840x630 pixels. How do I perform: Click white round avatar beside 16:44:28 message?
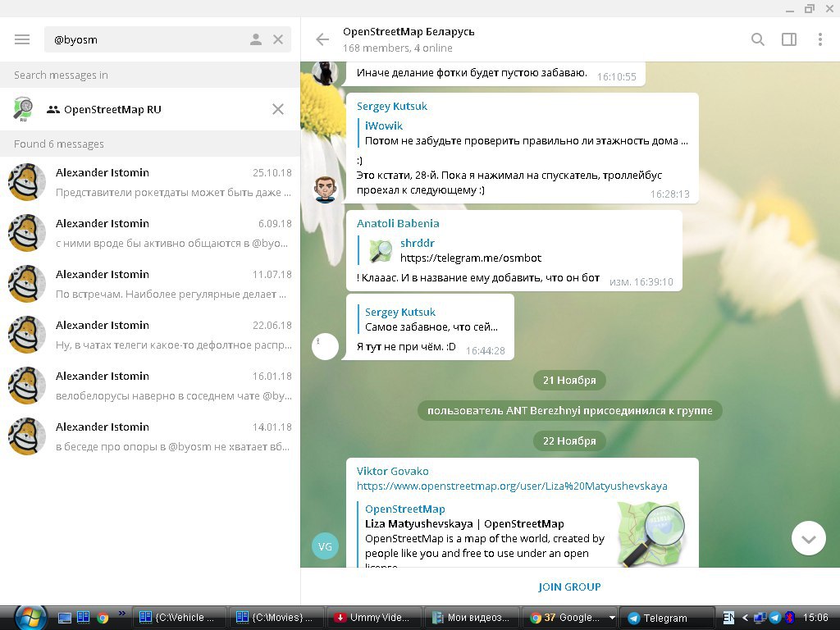coord(325,346)
